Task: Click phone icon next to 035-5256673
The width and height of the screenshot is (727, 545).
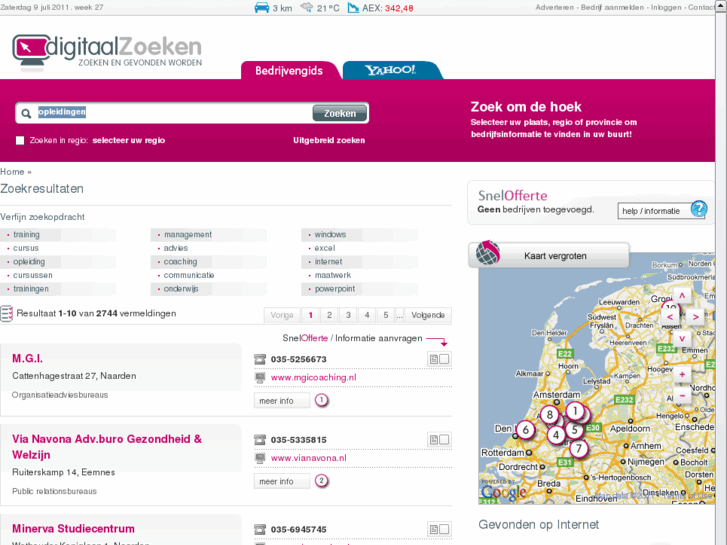Action: (x=260, y=359)
